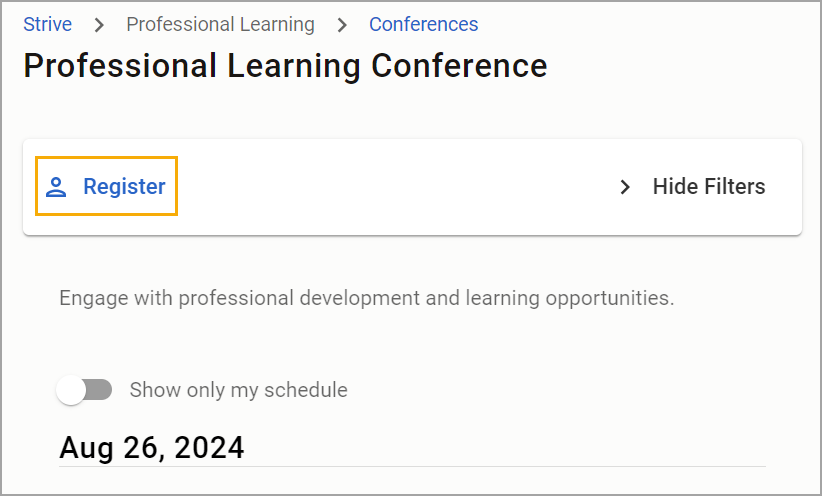The width and height of the screenshot is (822, 496).
Task: Click the Show only my schedule label
Action: [x=239, y=390]
